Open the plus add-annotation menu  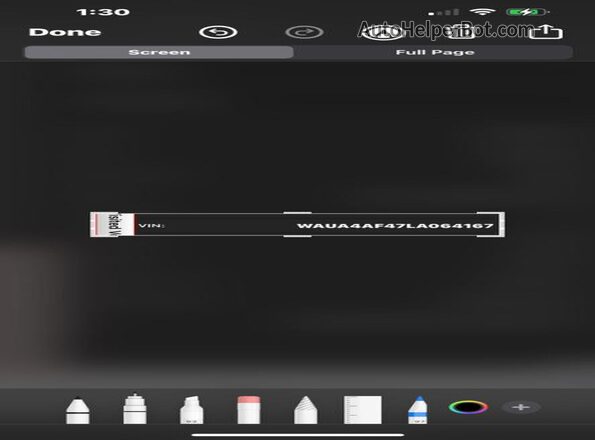(521, 407)
